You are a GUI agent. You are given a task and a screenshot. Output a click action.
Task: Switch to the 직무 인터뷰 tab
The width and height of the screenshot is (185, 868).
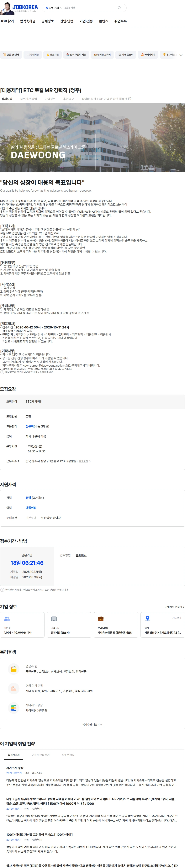[x=68, y=755]
